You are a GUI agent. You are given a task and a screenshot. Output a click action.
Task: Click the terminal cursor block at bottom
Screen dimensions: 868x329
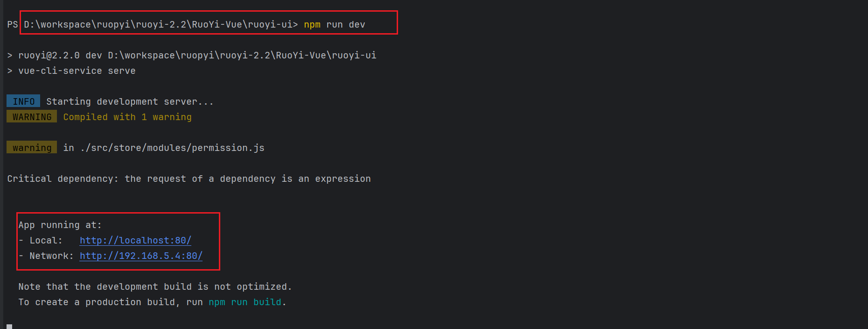tap(9, 326)
